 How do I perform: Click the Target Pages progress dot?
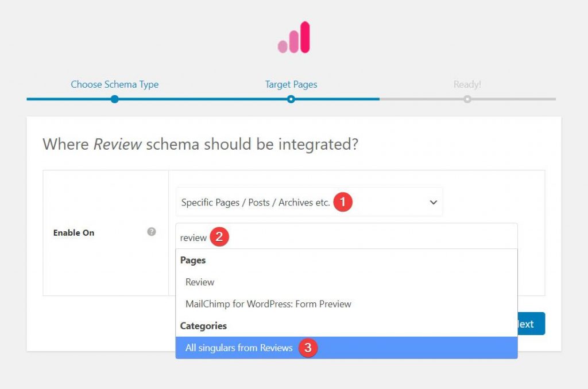click(291, 99)
